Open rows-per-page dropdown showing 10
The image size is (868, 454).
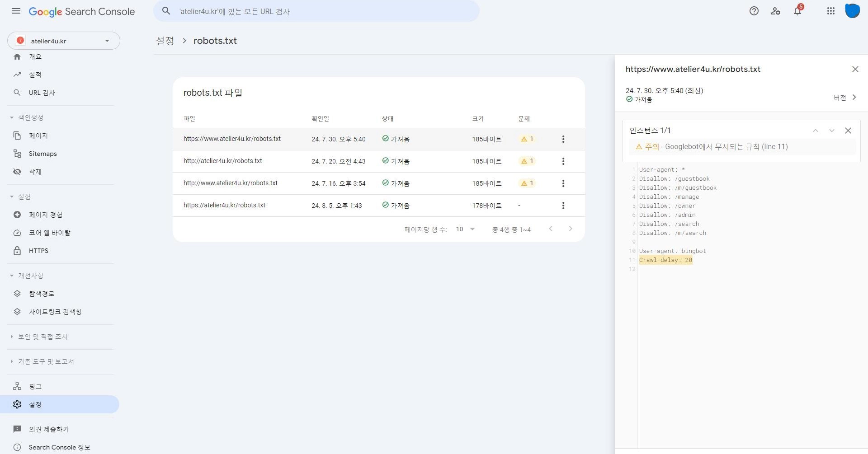click(465, 229)
